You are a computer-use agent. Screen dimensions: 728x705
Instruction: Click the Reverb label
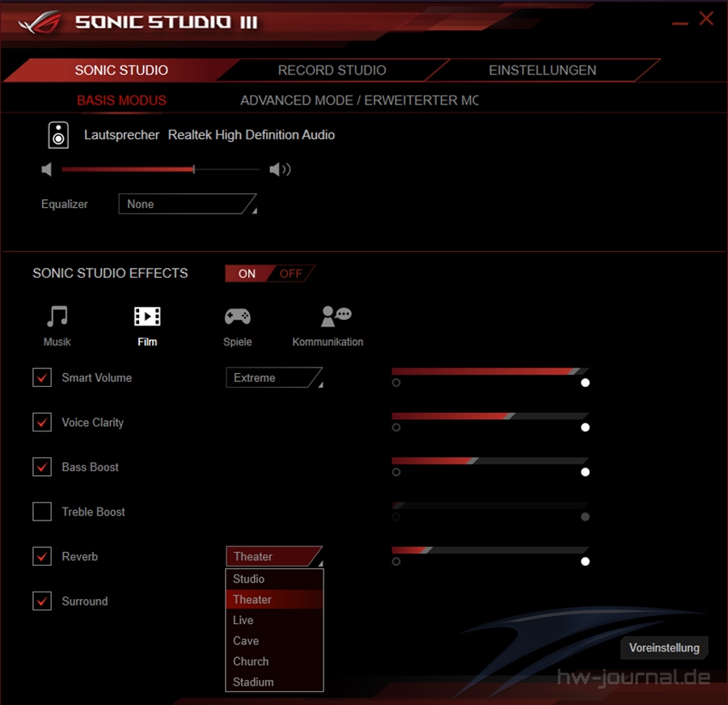click(x=80, y=556)
